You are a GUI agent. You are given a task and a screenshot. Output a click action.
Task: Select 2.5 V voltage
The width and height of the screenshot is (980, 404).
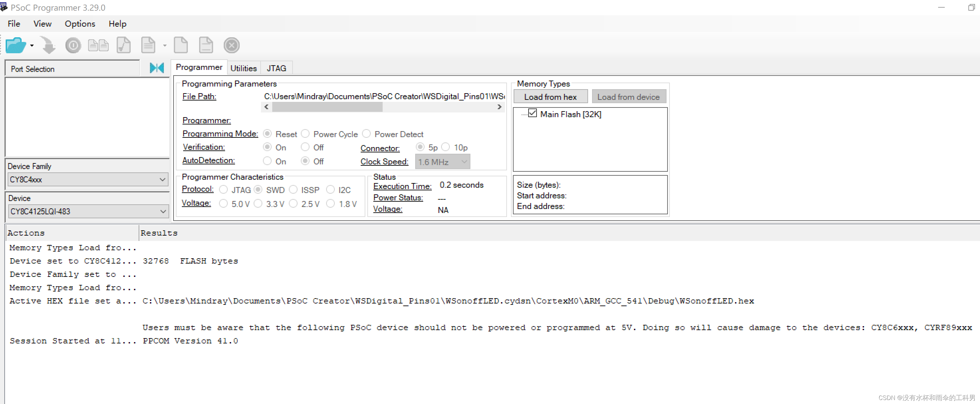293,204
